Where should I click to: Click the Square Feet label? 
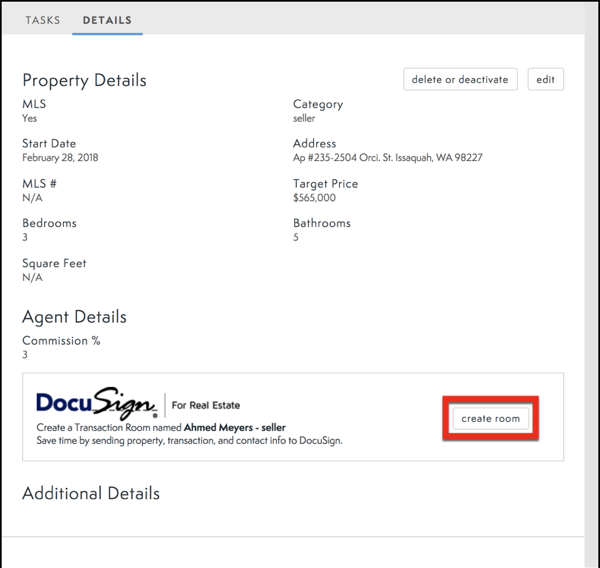tap(54, 264)
